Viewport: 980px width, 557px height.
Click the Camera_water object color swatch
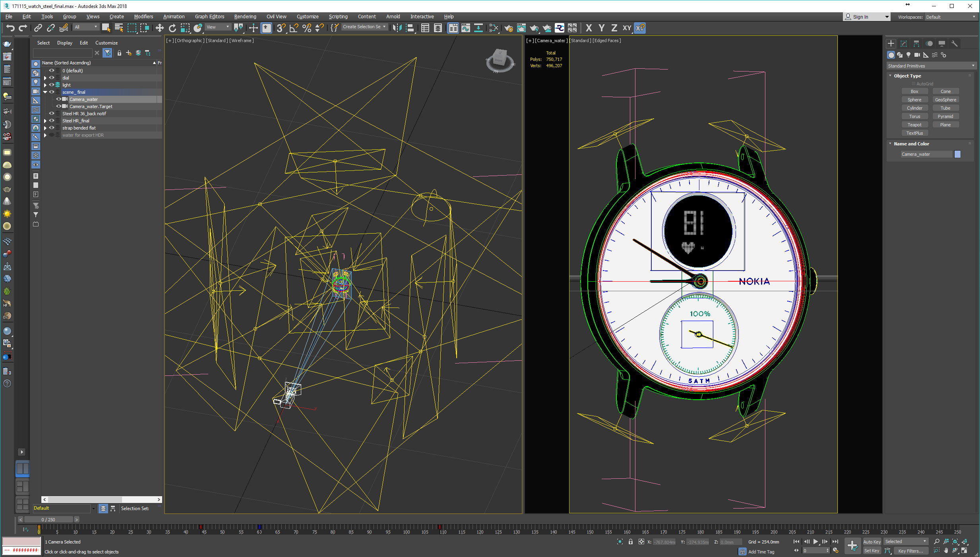pos(957,154)
